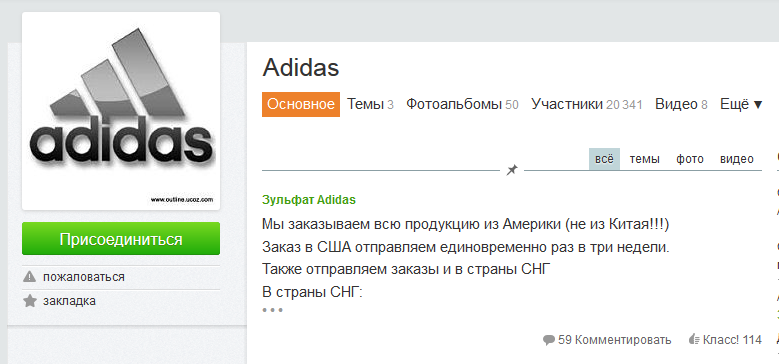Click the speech bubble comment icon
This screenshot has width=779, height=364.
coord(548,340)
